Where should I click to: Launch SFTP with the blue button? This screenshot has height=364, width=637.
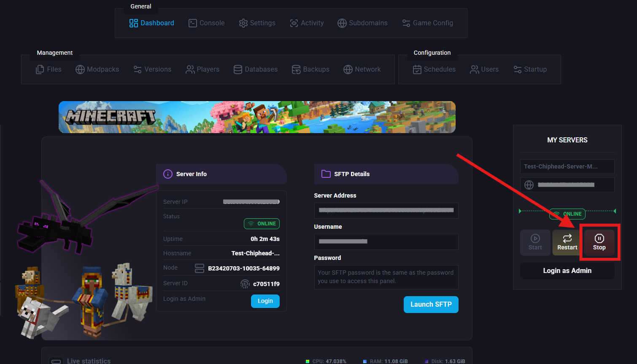[x=431, y=305]
